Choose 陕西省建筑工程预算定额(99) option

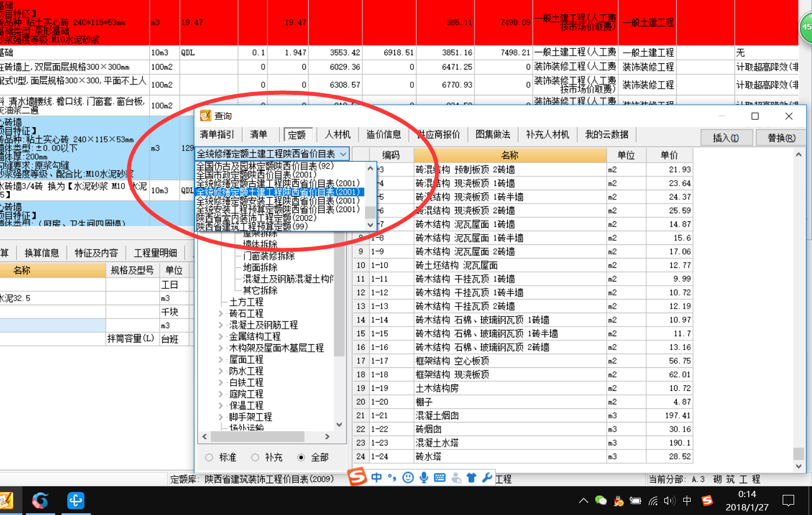[x=252, y=226]
